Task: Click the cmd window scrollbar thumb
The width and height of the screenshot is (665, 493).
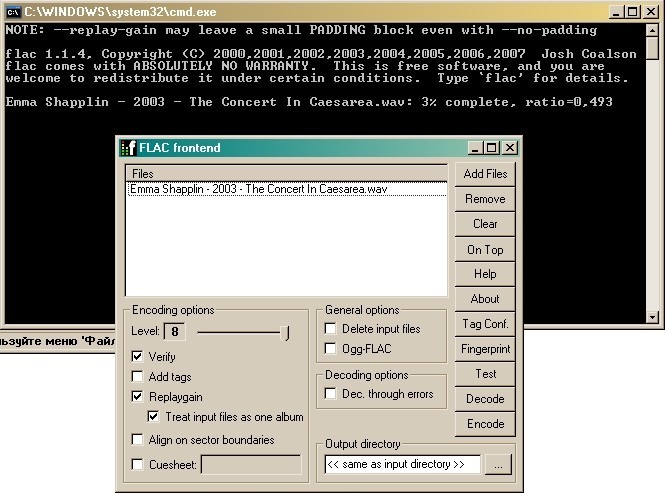Action: [x=652, y=48]
